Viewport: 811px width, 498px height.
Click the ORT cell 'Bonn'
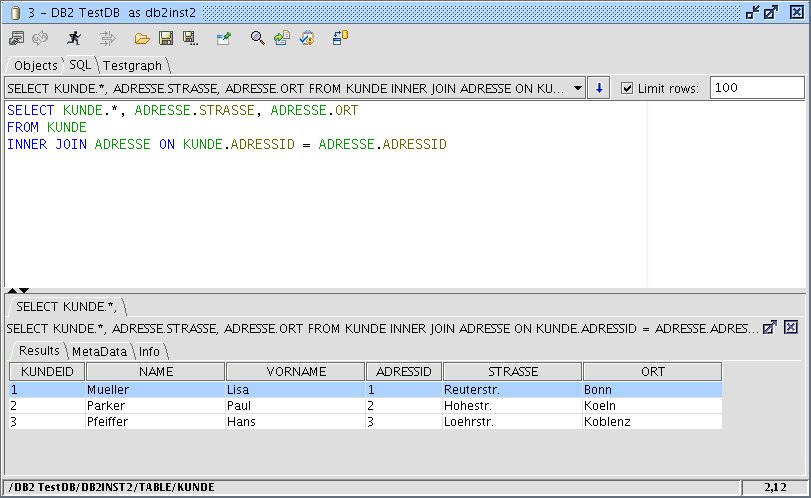point(652,389)
